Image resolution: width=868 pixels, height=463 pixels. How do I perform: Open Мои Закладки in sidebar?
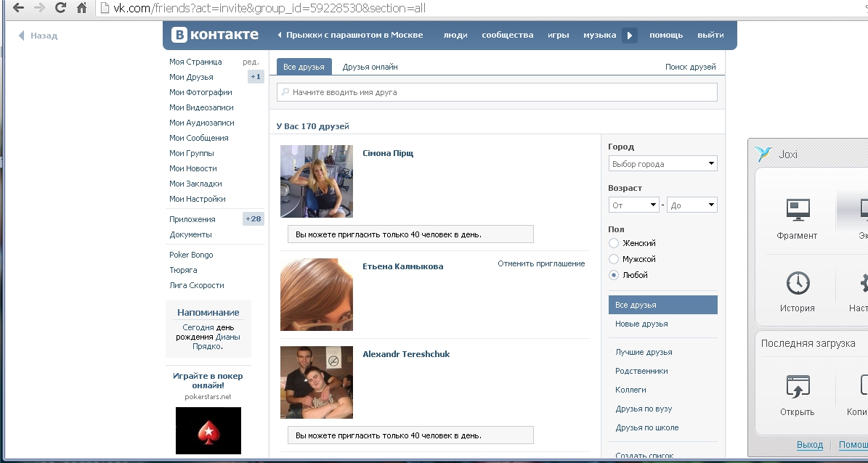click(x=195, y=183)
